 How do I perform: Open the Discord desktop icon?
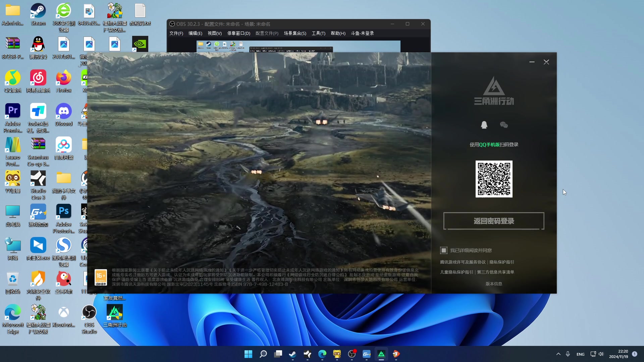tap(64, 115)
